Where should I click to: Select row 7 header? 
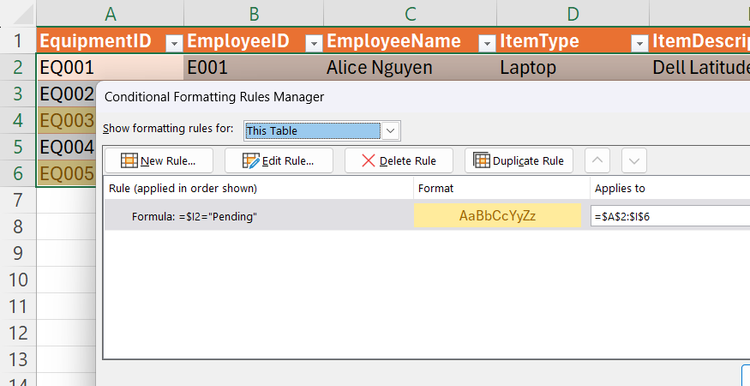coord(18,200)
